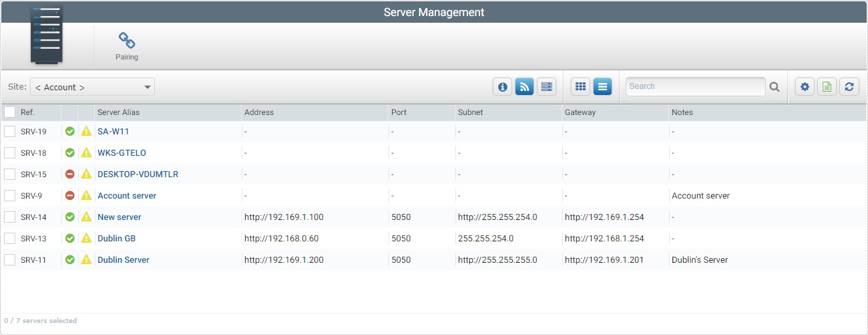Sort by the Ref. column header
868x335 pixels.
pyautogui.click(x=27, y=112)
